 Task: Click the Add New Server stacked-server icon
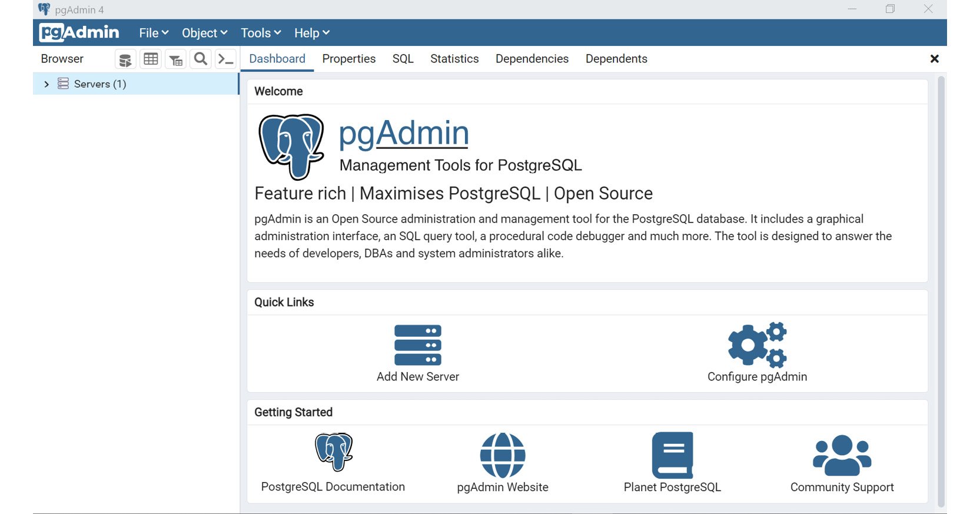click(417, 345)
